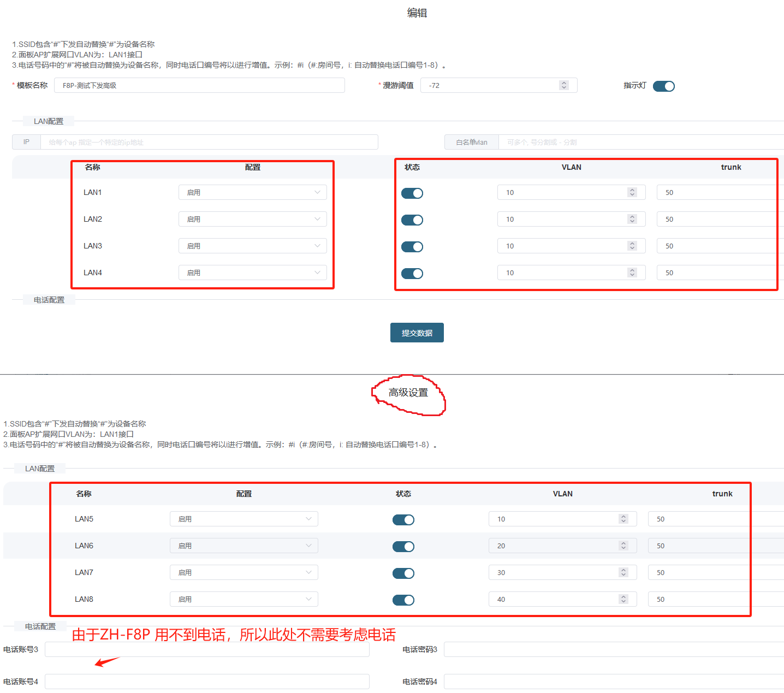Click the 漫游阈值 spinner arrows

564,85
